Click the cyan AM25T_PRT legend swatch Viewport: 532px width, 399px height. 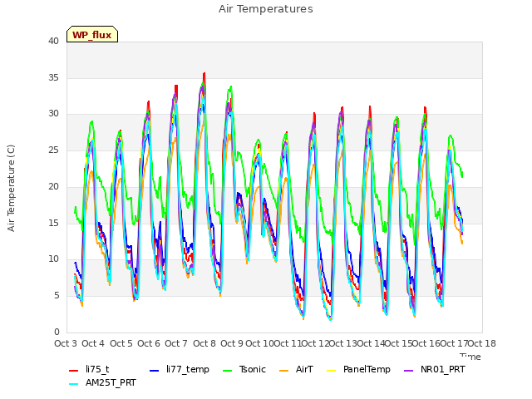tap(74, 384)
